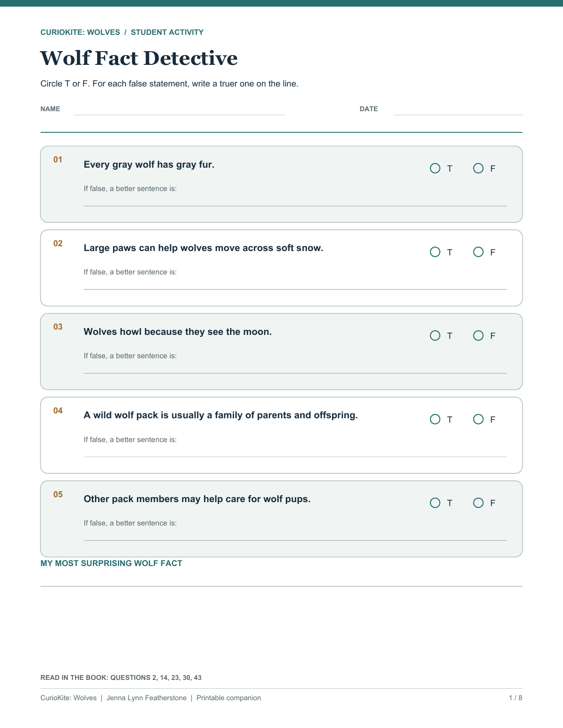Viewport: 563px width, 728px height.
Task: Click the Wolf Fact Detective title
Action: pyautogui.click(x=139, y=58)
